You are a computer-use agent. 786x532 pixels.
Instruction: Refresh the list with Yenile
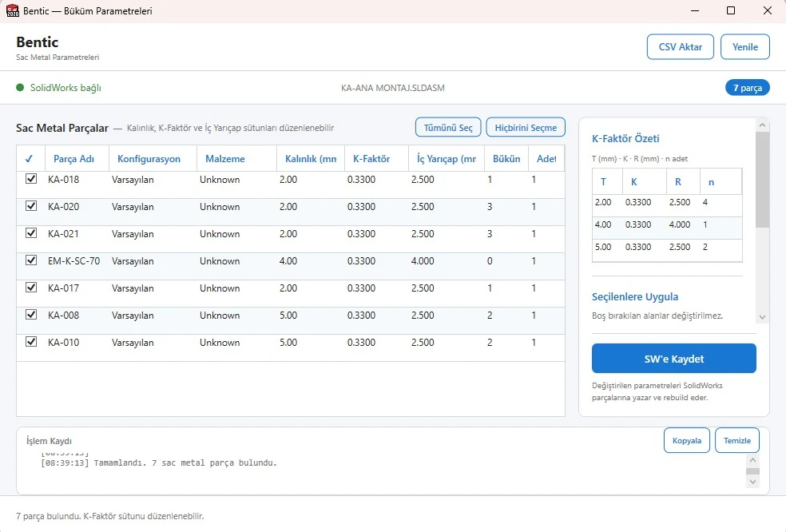tap(745, 46)
